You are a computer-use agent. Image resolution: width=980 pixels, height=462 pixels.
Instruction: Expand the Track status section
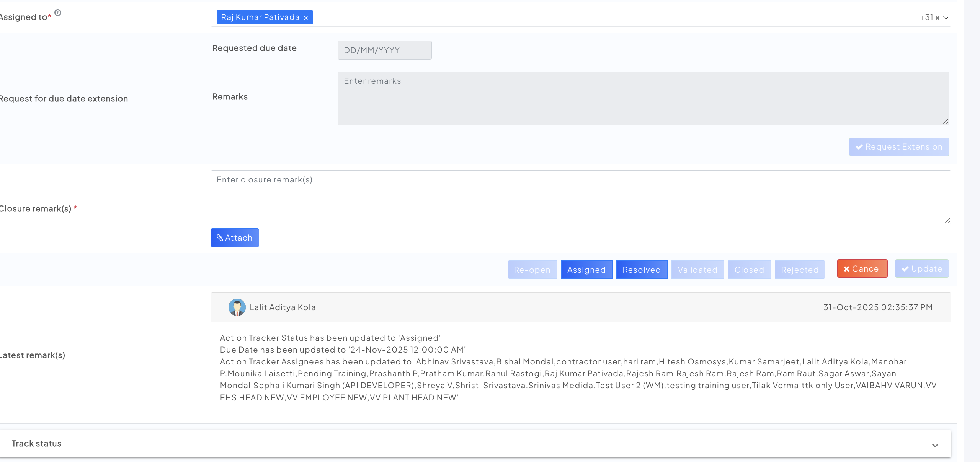(935, 445)
